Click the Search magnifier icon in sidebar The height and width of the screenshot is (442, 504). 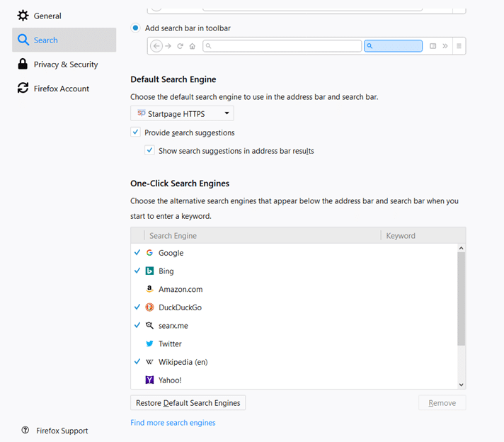23,40
